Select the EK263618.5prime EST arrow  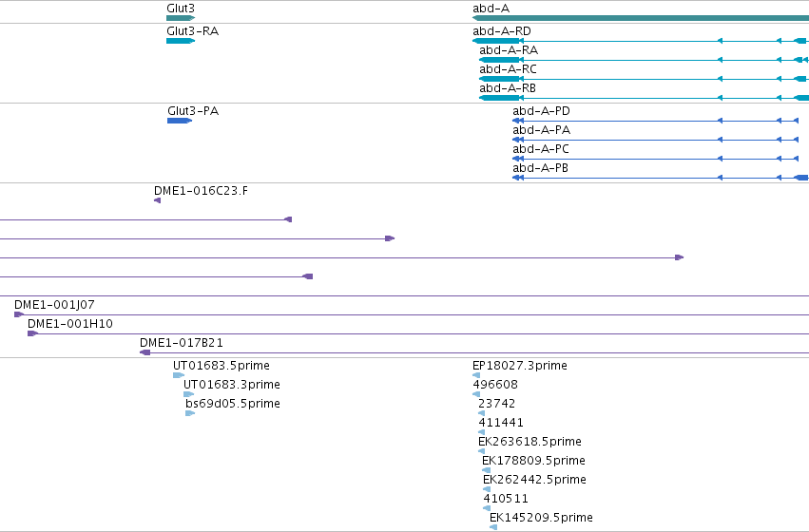click(481, 451)
